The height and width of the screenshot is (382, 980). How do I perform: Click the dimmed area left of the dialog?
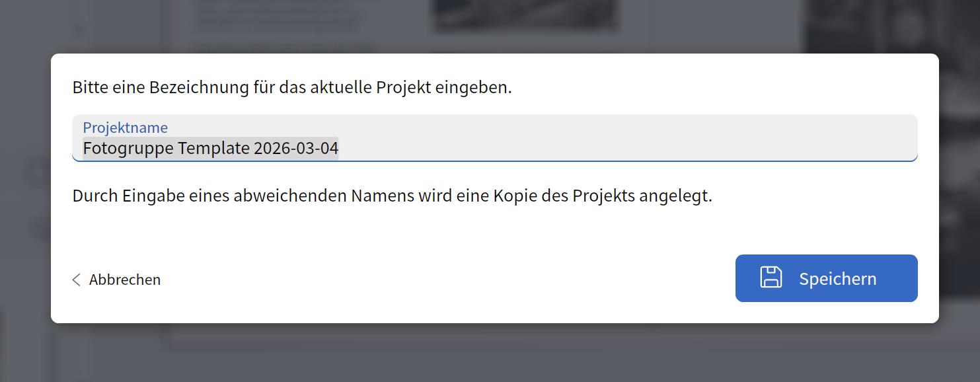(25, 198)
